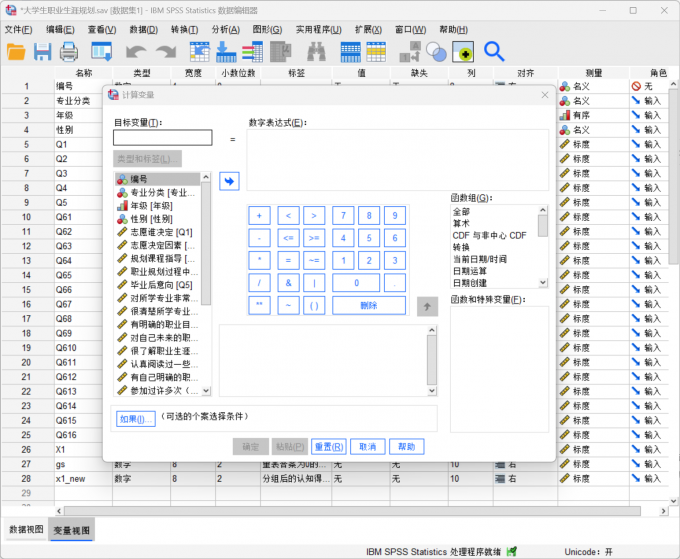Screen dimensions: 680x559
Task: Click the 重置(R) reset button
Action: [329, 447]
